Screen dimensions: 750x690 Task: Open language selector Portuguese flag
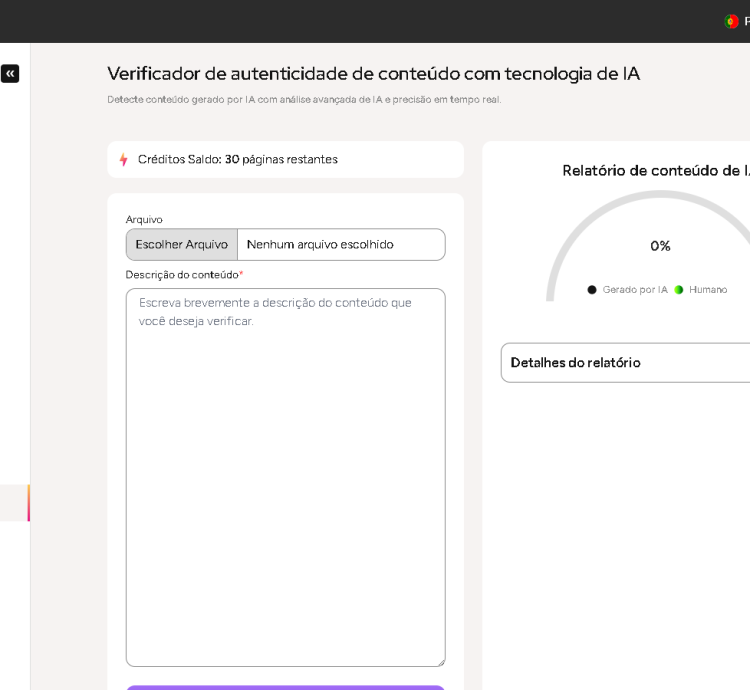pyautogui.click(x=731, y=22)
